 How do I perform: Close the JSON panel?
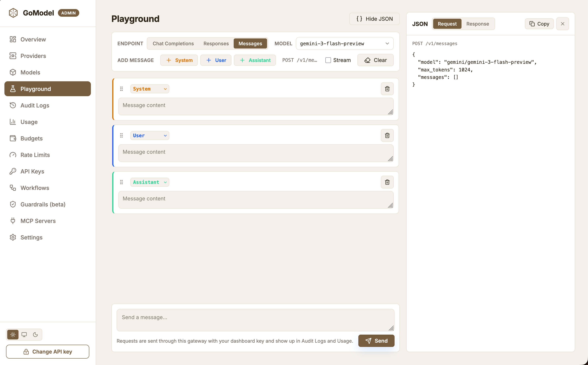click(x=562, y=24)
